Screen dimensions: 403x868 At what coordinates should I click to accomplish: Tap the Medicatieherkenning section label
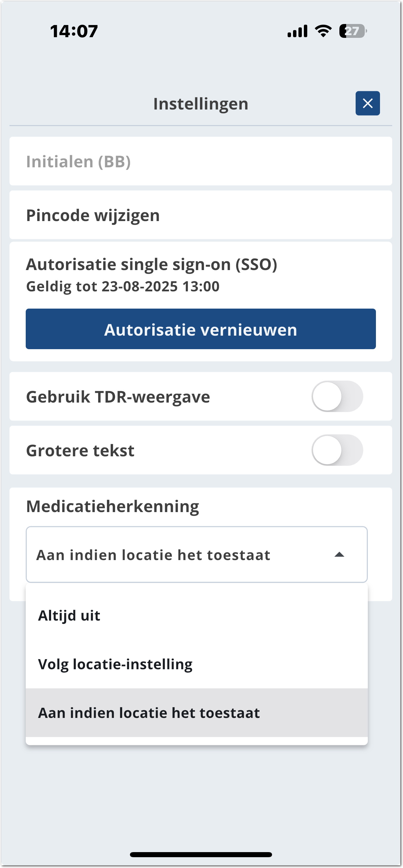[113, 506]
